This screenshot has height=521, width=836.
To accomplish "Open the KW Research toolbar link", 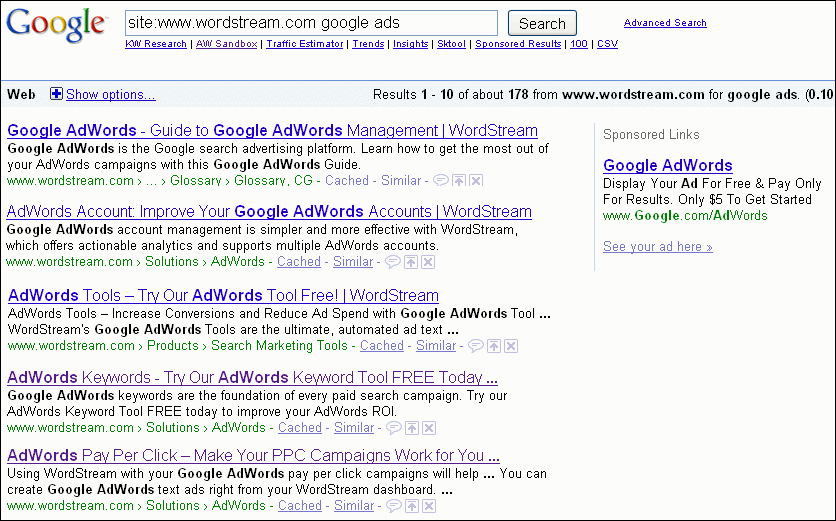I will [156, 44].
